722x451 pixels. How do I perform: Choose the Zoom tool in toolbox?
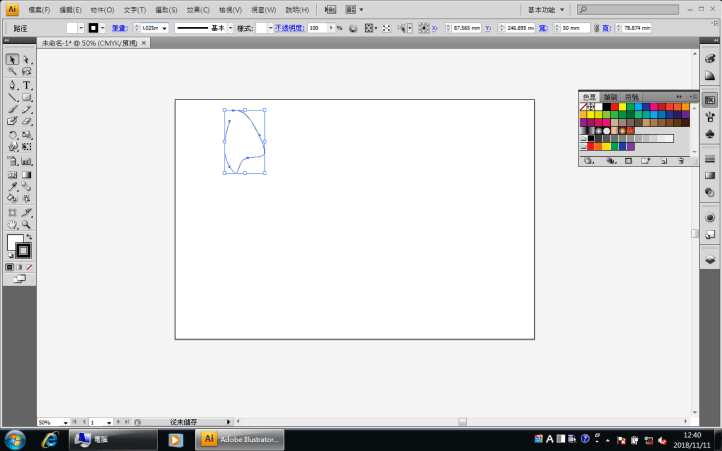(x=27, y=224)
